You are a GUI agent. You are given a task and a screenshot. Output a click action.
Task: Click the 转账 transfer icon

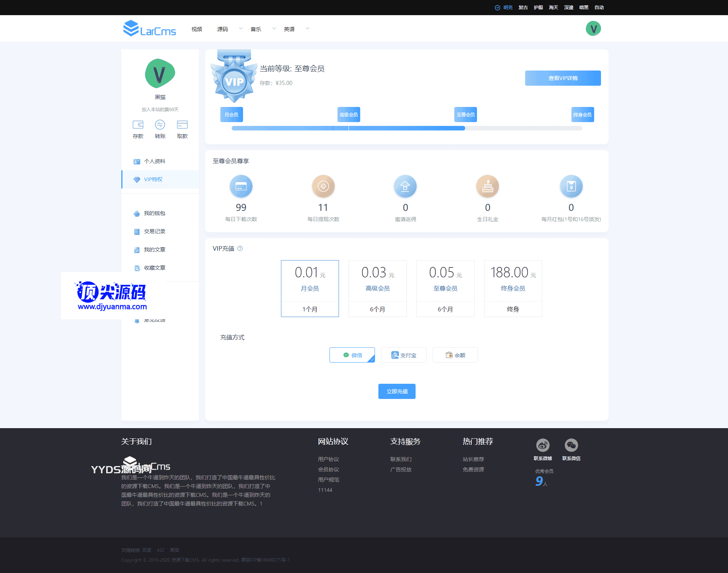(160, 125)
